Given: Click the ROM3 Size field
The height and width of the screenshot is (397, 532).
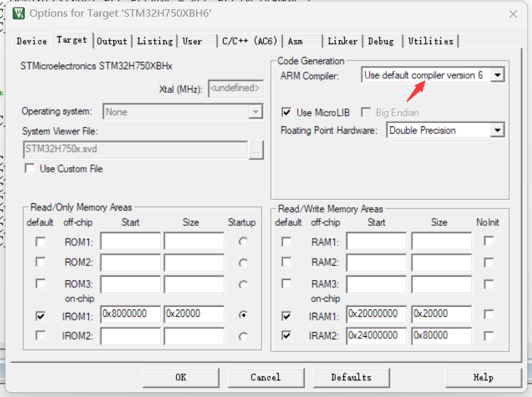Looking at the screenshot, I should [x=194, y=284].
